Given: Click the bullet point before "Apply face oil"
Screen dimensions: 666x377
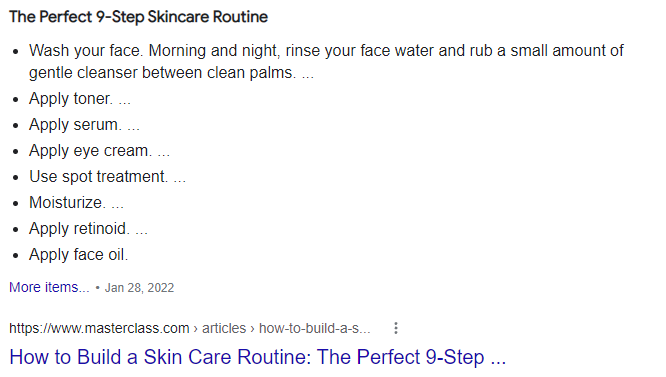Looking at the screenshot, I should coord(16,256).
